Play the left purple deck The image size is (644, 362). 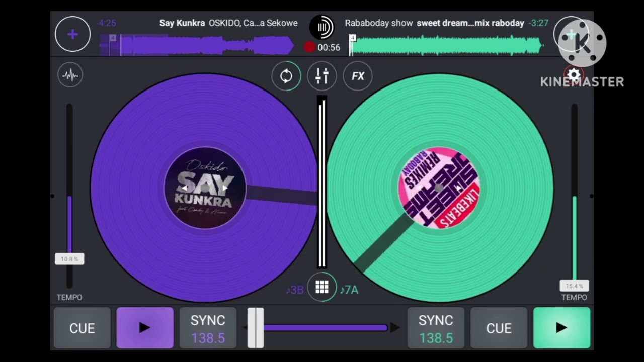pos(145,328)
